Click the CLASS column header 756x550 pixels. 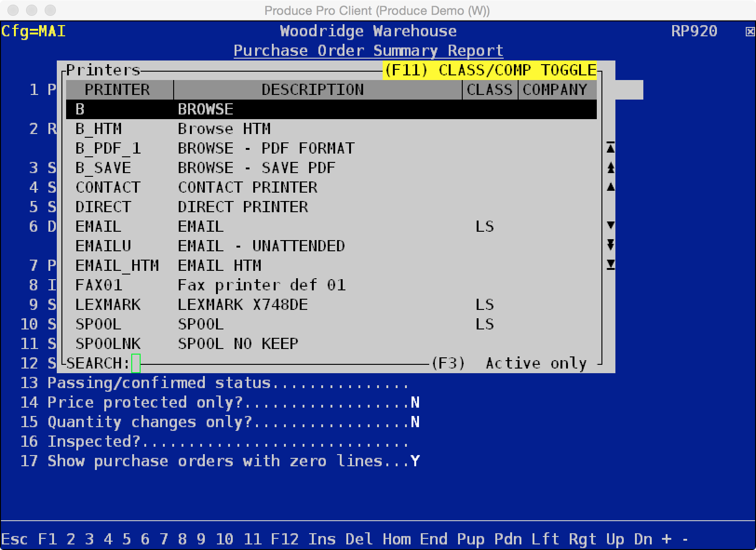(490, 90)
